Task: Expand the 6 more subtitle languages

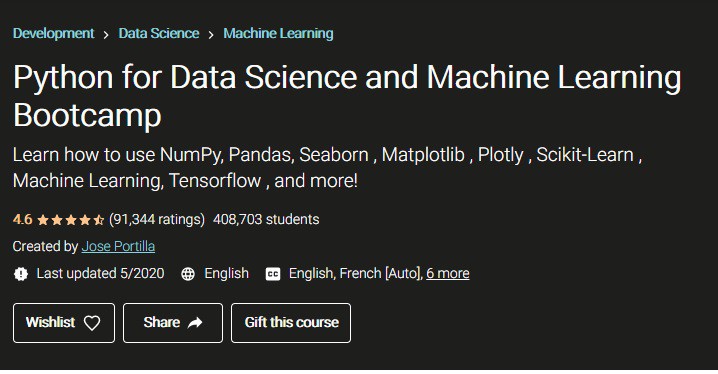Action: [x=447, y=273]
